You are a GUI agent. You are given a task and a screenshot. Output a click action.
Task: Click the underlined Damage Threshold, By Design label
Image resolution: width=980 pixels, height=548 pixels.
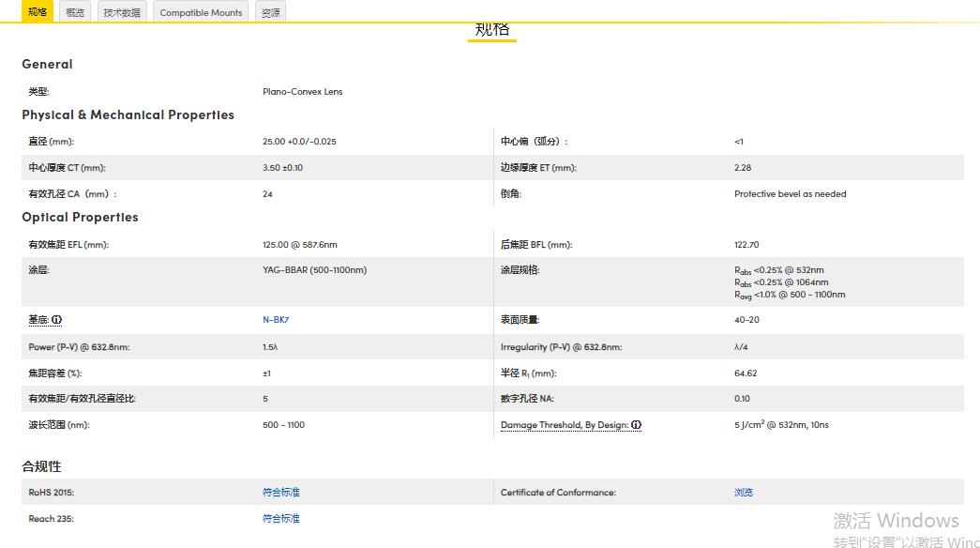(x=564, y=425)
